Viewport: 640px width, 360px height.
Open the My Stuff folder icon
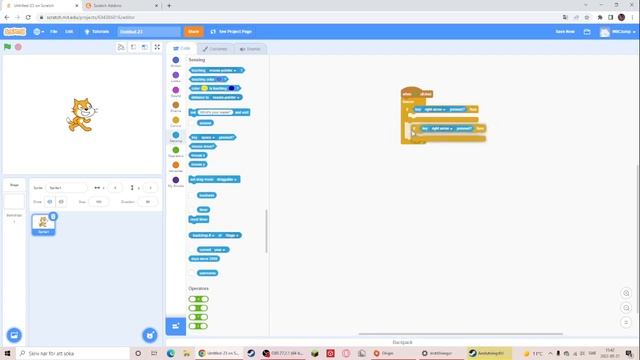(587, 31)
